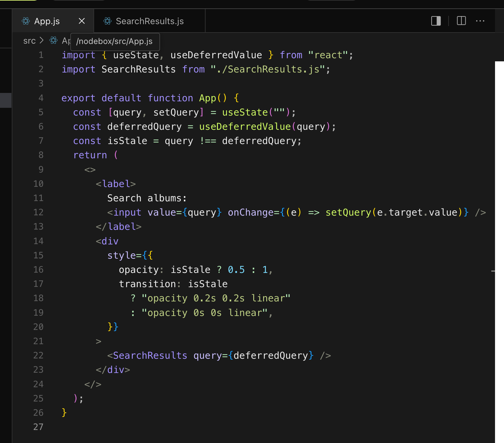Screen dimensions: 504x443
Task: Click the React icon on SearchResults.js tab
Action: click(107, 21)
